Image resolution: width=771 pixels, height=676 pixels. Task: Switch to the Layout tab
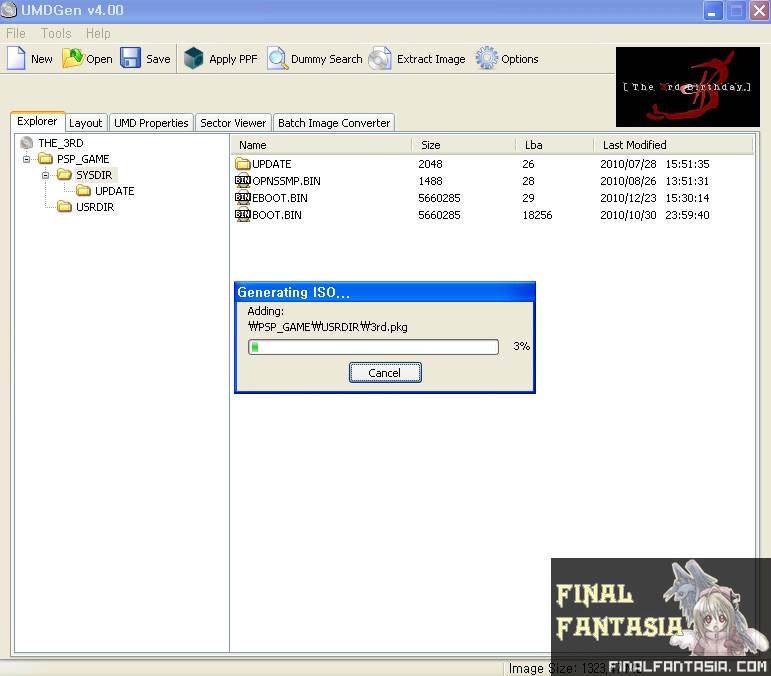(x=86, y=123)
